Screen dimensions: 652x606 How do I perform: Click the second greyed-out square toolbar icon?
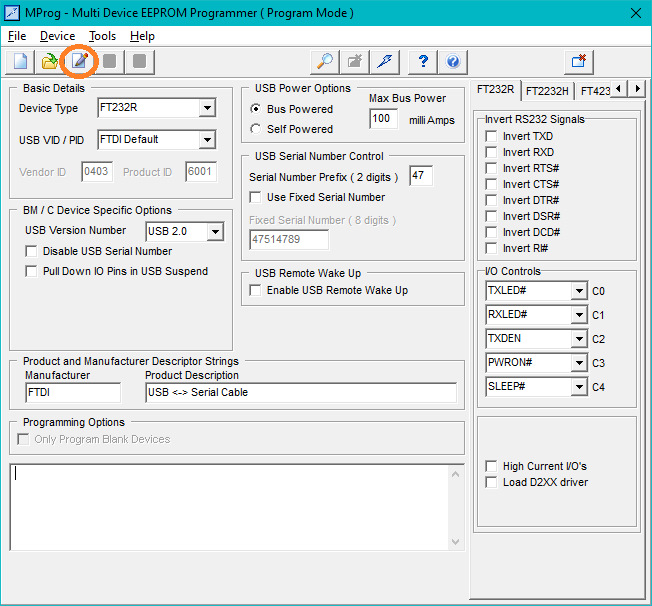(x=139, y=62)
